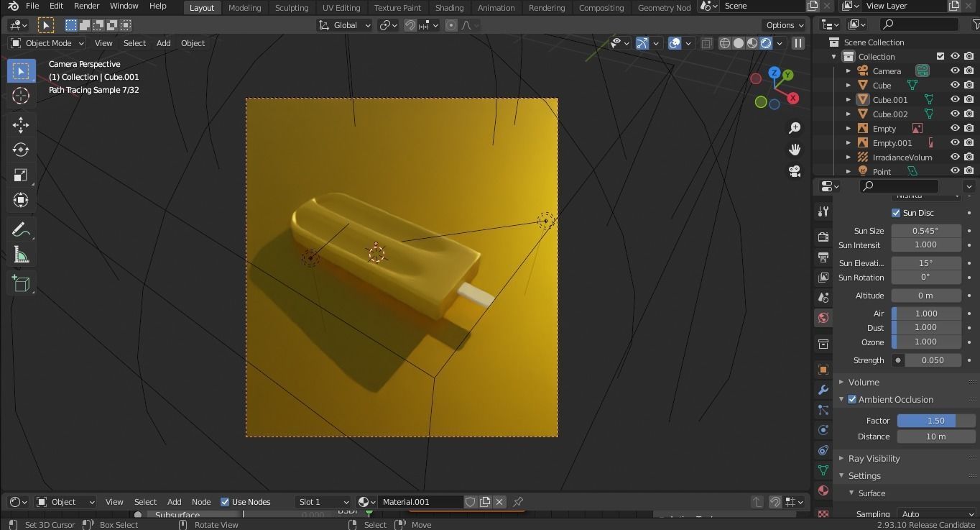Select the Annotate tool
The width and height of the screenshot is (980, 530).
(x=21, y=229)
